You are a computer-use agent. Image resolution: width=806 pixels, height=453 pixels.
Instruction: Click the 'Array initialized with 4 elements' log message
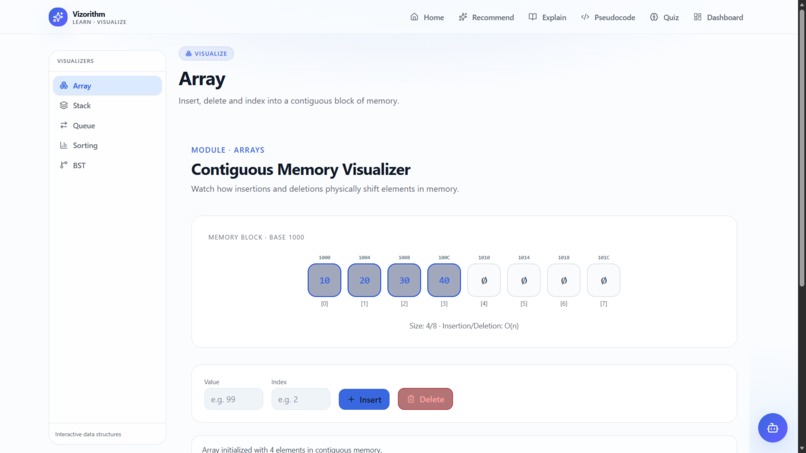291,449
